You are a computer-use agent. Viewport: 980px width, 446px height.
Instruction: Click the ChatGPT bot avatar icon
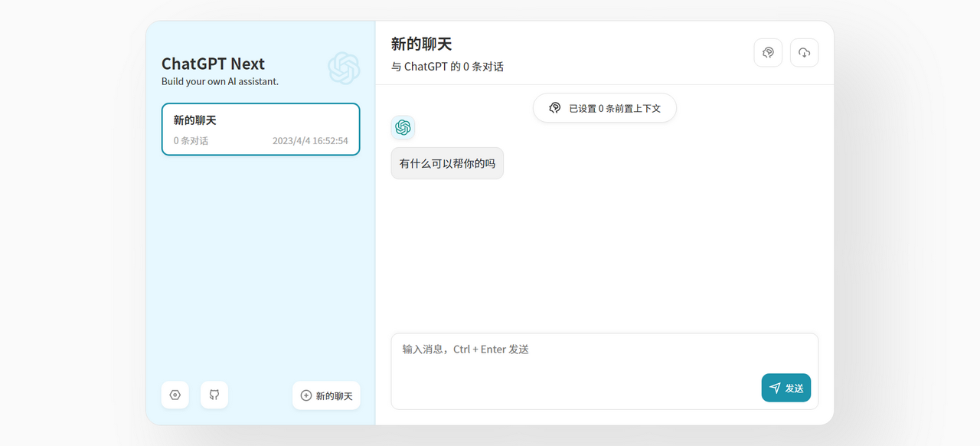(403, 128)
